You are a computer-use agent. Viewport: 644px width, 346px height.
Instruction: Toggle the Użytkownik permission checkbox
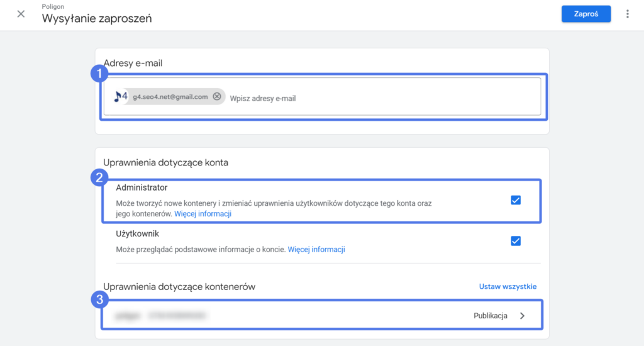(516, 241)
